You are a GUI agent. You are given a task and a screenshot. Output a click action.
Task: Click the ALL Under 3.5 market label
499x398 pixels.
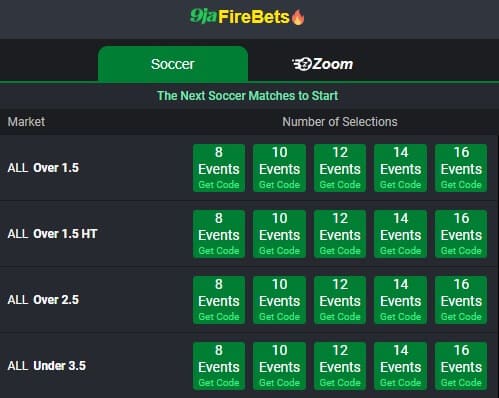coord(47,366)
